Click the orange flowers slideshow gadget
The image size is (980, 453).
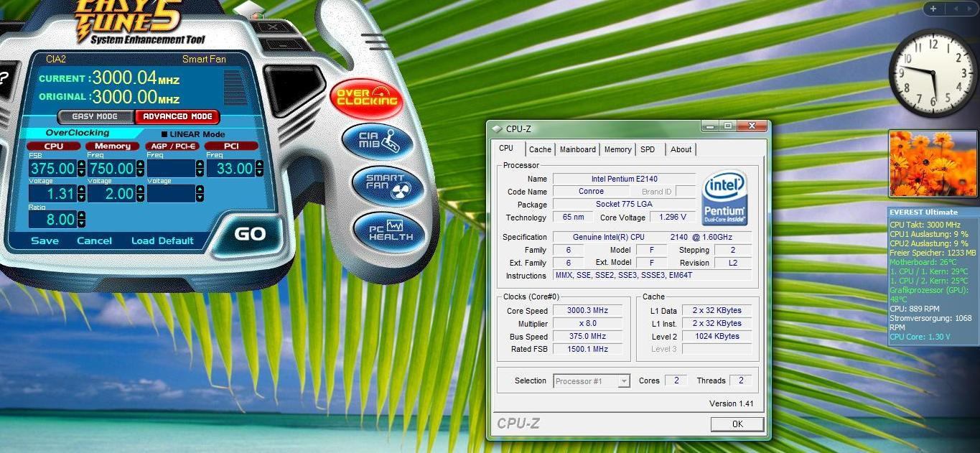pyautogui.click(x=933, y=164)
